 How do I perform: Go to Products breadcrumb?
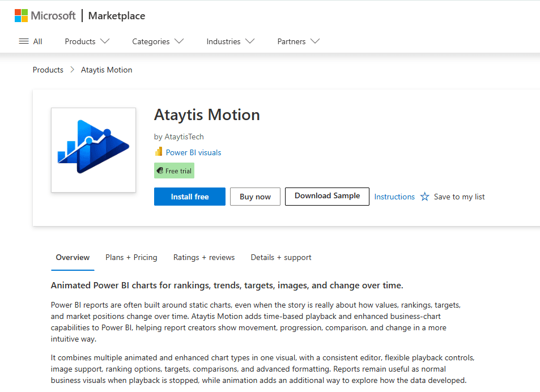pos(48,70)
